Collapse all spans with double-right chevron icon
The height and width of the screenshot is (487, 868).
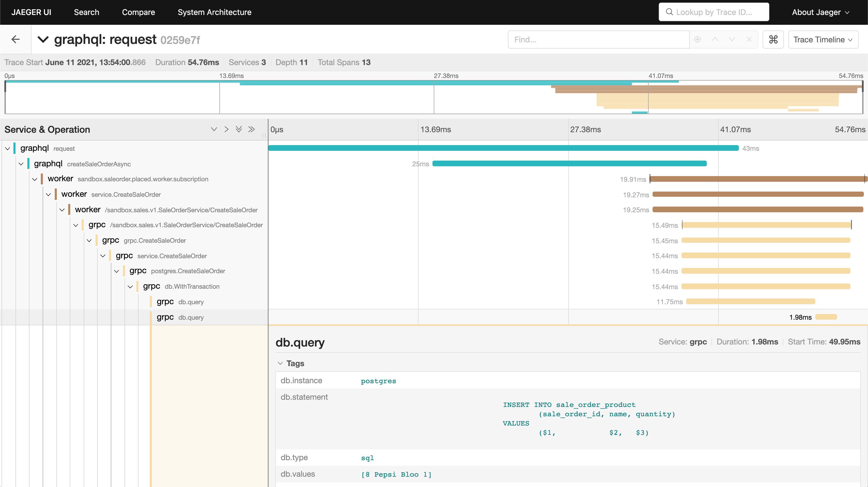coord(251,129)
